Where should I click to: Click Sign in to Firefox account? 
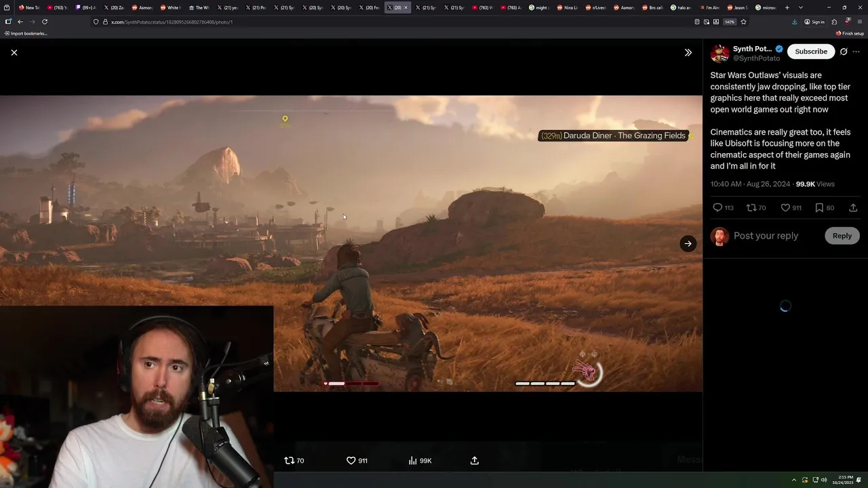point(814,22)
